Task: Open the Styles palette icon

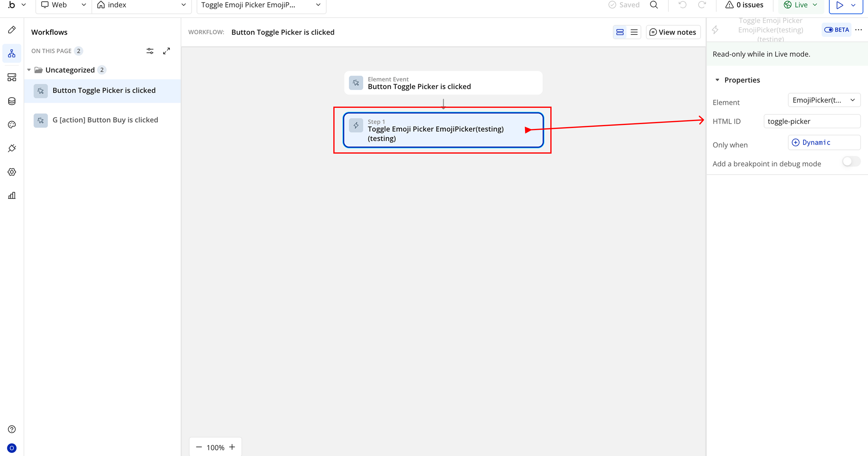Action: (x=12, y=125)
